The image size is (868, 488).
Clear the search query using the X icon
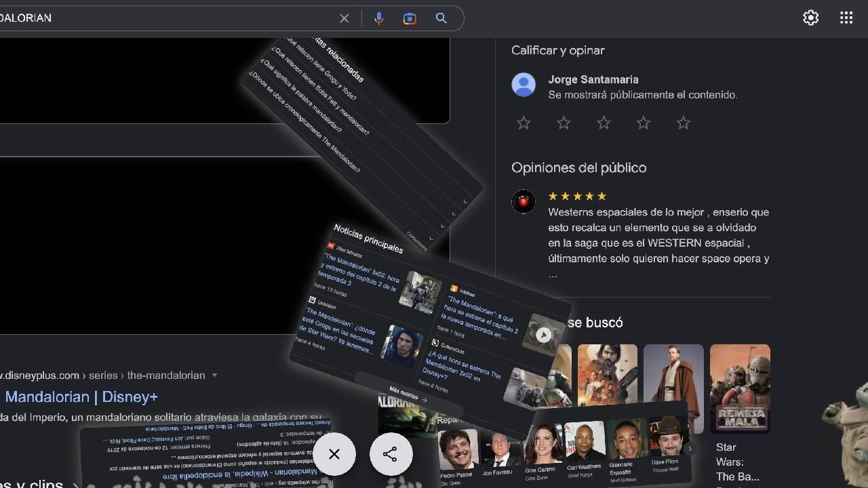pyautogui.click(x=344, y=18)
